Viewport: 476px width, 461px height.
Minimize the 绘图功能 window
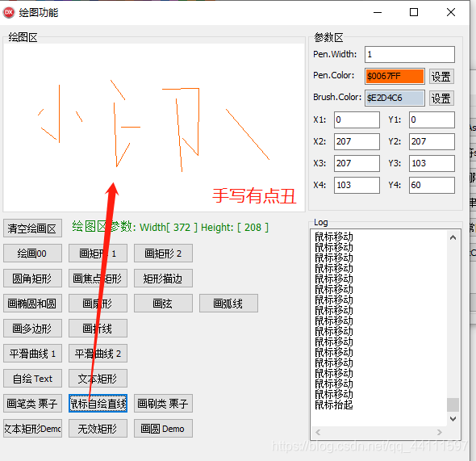[x=378, y=12]
